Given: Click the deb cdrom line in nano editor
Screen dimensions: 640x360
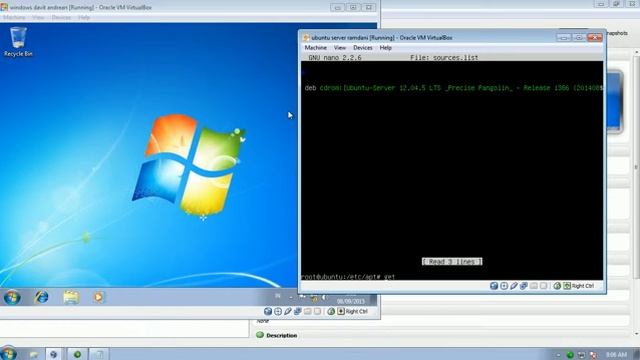Looking at the screenshot, I should pyautogui.click(x=453, y=88).
